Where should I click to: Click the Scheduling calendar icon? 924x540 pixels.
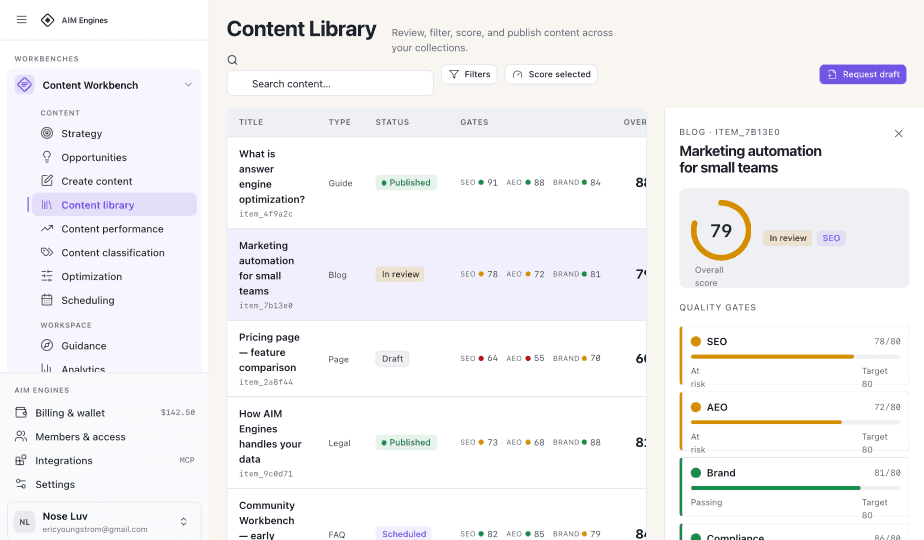(47, 300)
